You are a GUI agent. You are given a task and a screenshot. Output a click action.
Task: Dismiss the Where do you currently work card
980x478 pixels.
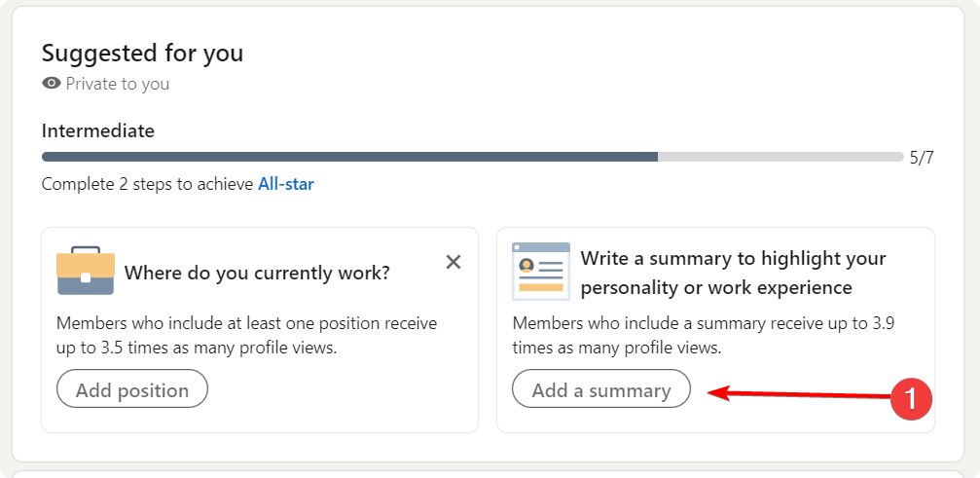tap(453, 262)
